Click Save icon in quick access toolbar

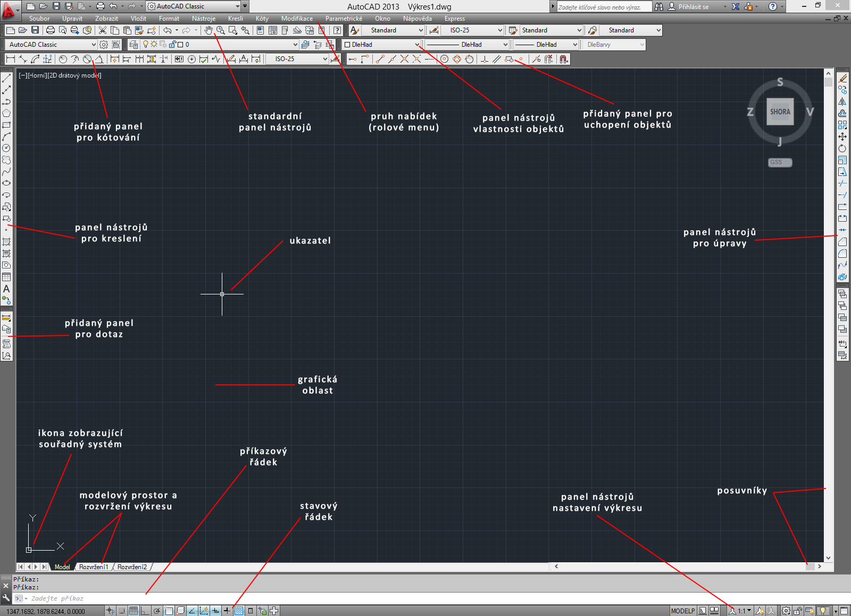56,6
